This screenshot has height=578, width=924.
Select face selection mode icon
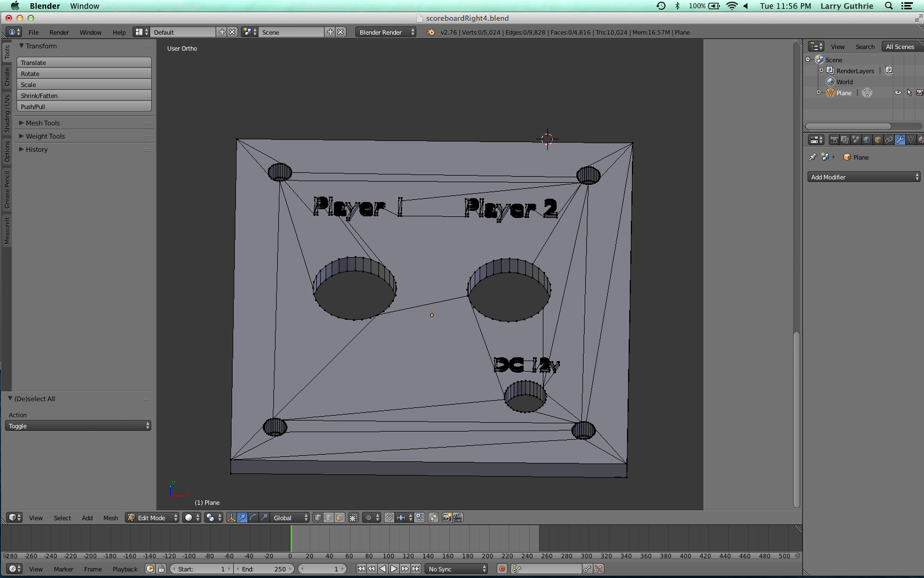tap(339, 517)
